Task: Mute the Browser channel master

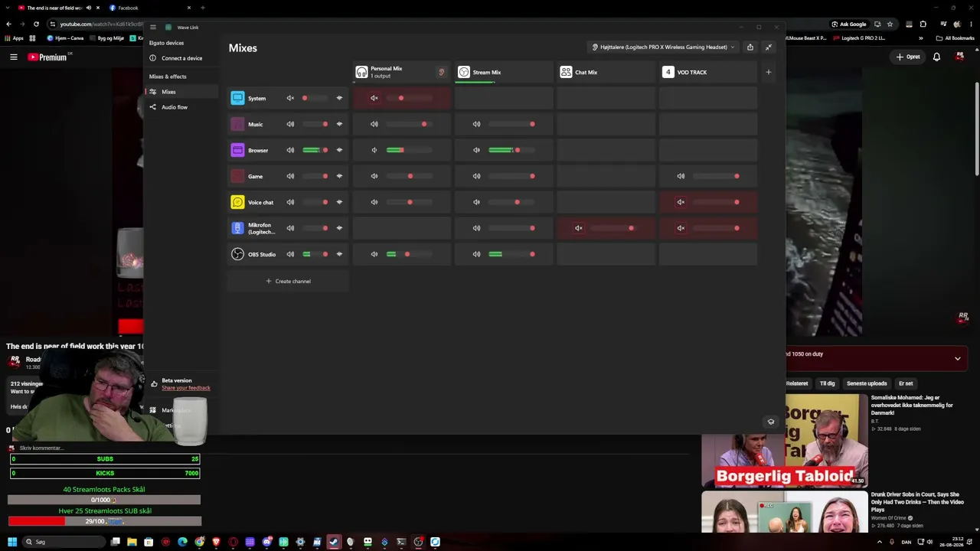Action: [x=290, y=150]
